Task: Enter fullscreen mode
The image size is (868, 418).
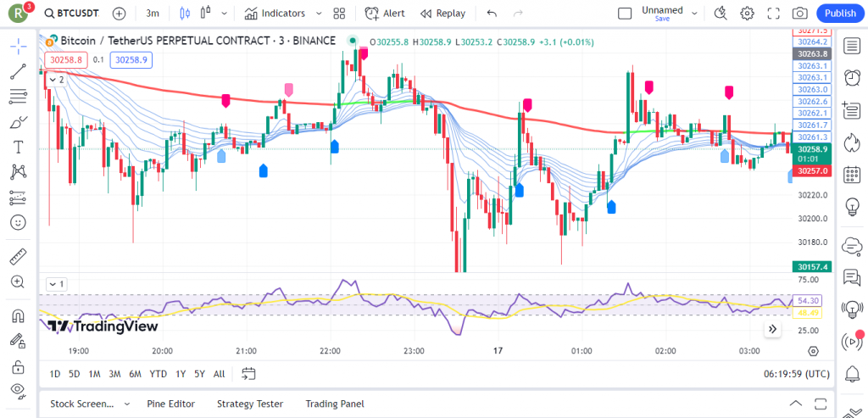Action: tap(773, 14)
